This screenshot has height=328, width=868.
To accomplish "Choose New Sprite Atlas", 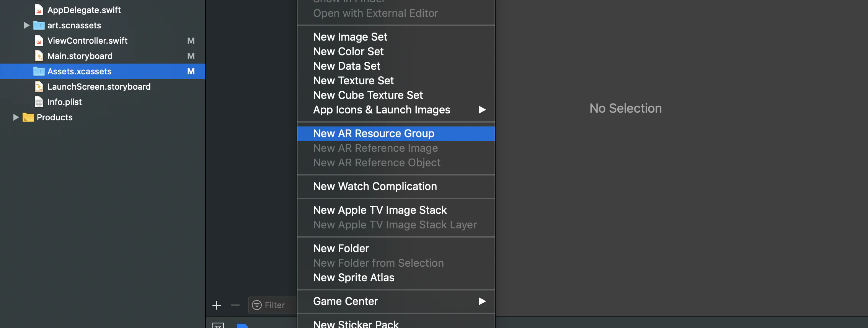I will tap(396, 277).
